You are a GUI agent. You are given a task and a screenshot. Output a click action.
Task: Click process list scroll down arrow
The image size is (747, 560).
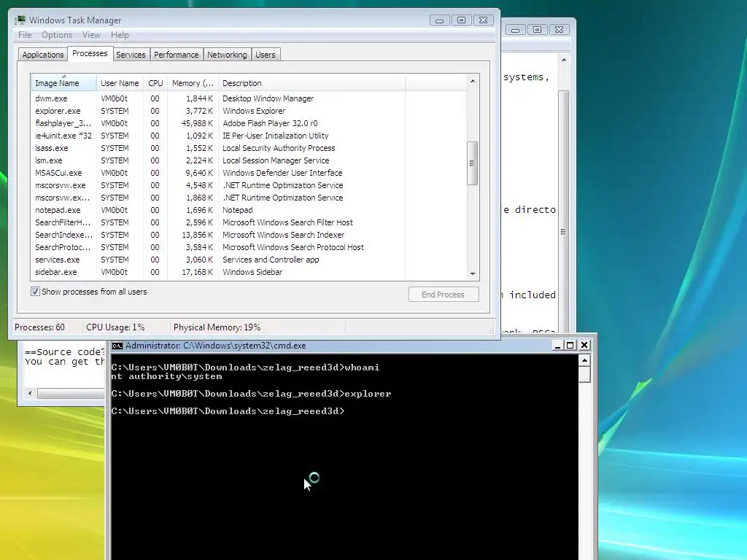coord(473,274)
